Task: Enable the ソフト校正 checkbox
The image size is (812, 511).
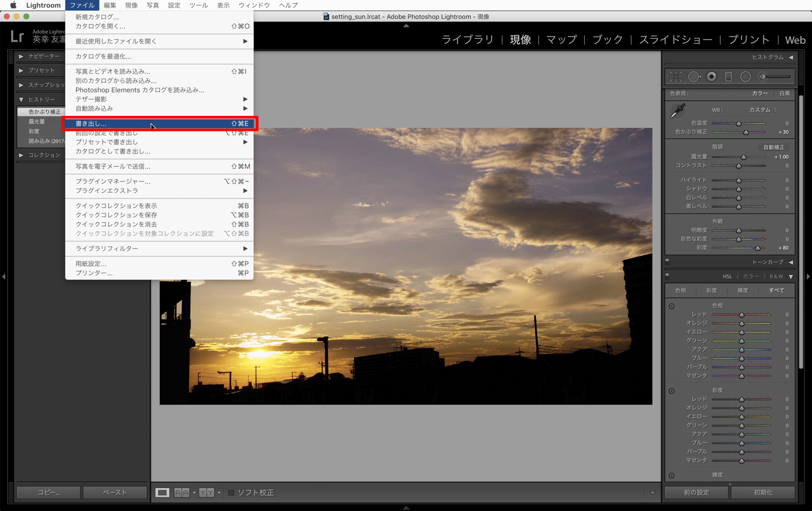Action: point(231,493)
